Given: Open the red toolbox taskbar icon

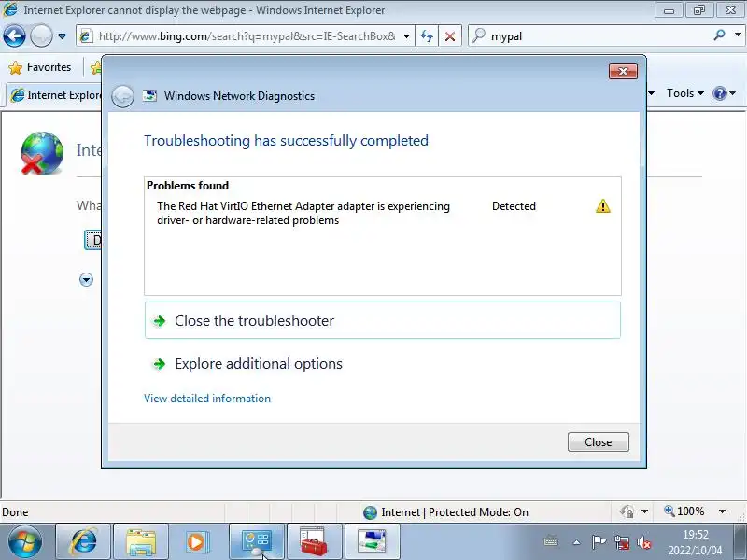Looking at the screenshot, I should click(314, 542).
